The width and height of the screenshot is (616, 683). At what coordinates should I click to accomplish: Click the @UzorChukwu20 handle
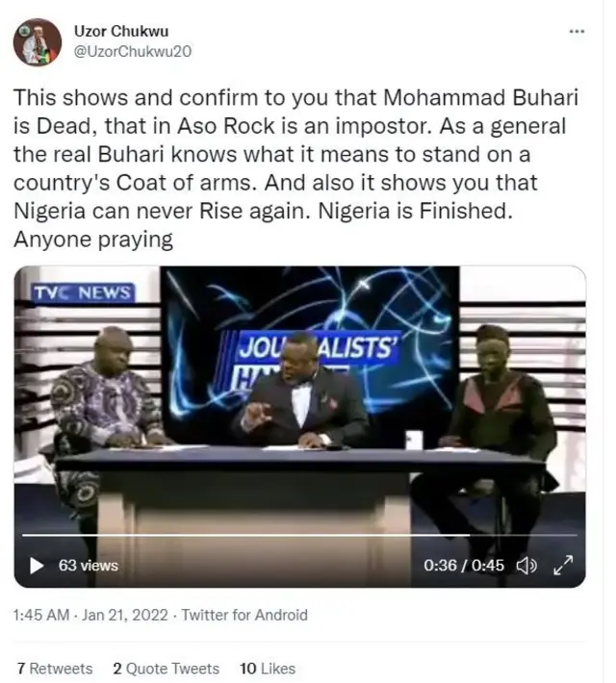coord(133,51)
